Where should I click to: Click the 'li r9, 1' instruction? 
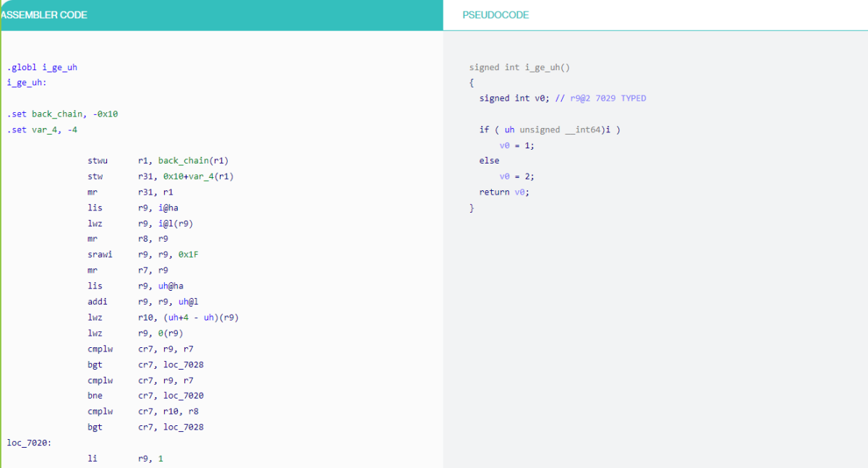pyautogui.click(x=125, y=458)
